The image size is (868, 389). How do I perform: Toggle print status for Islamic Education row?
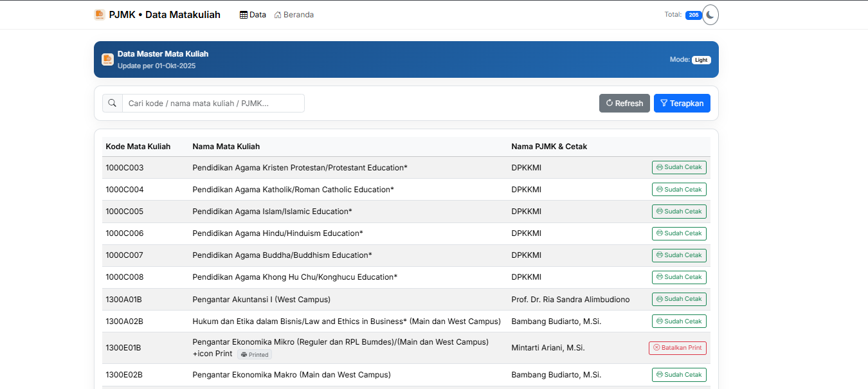[679, 212]
